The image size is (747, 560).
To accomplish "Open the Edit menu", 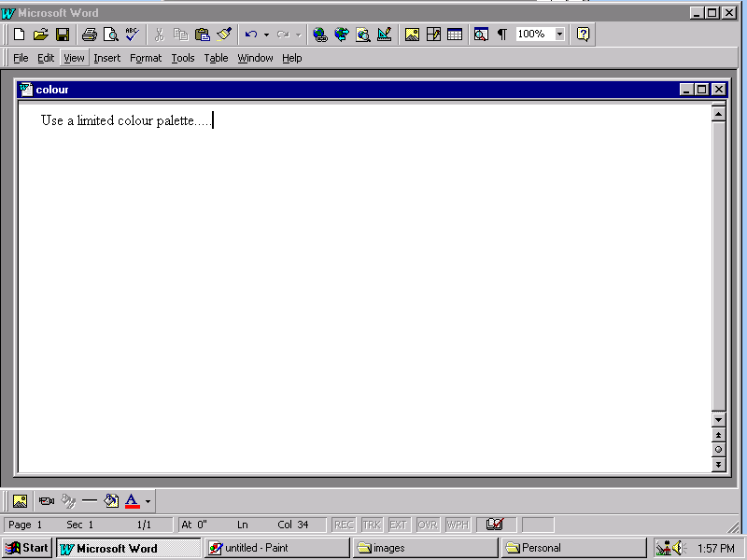I will (x=46, y=58).
